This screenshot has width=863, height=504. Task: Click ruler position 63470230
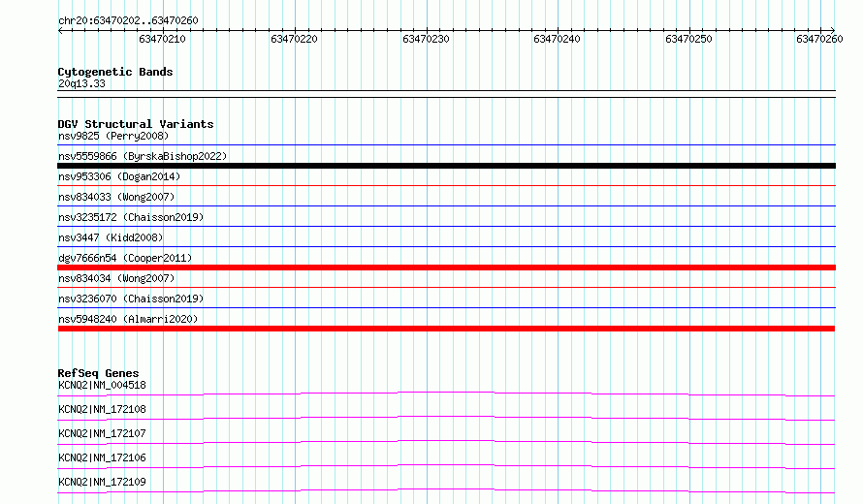click(x=426, y=39)
